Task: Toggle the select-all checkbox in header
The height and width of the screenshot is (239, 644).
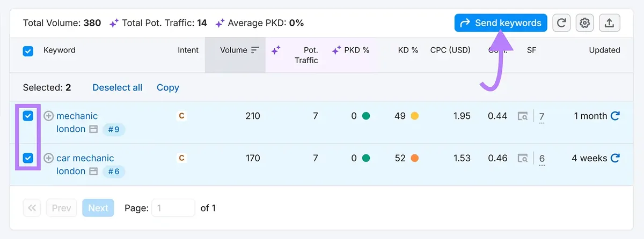Action: coord(28,51)
